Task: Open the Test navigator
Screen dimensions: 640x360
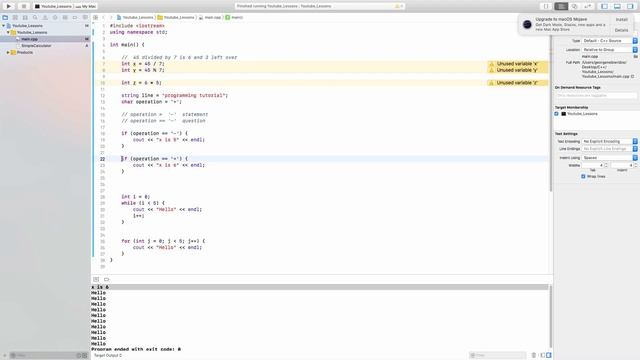Action: [55, 18]
